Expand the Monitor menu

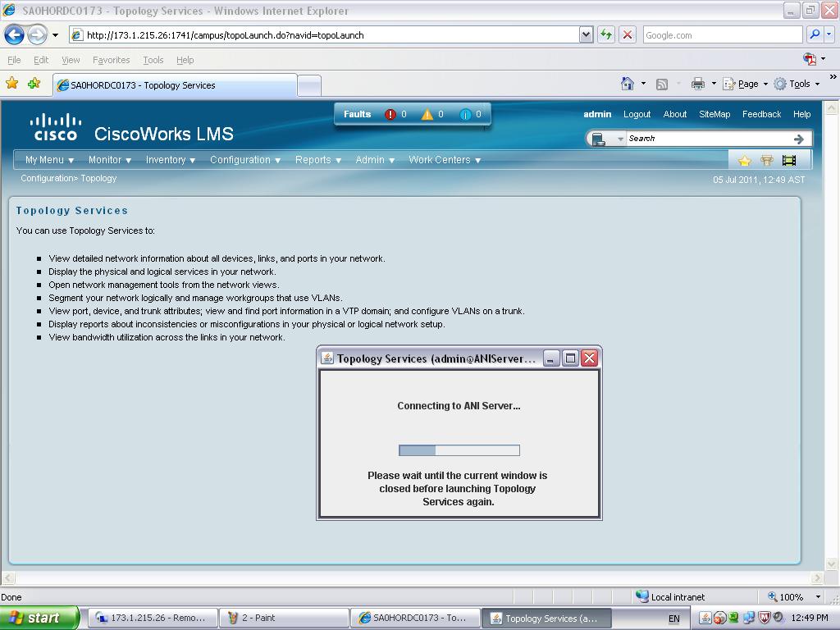110,160
